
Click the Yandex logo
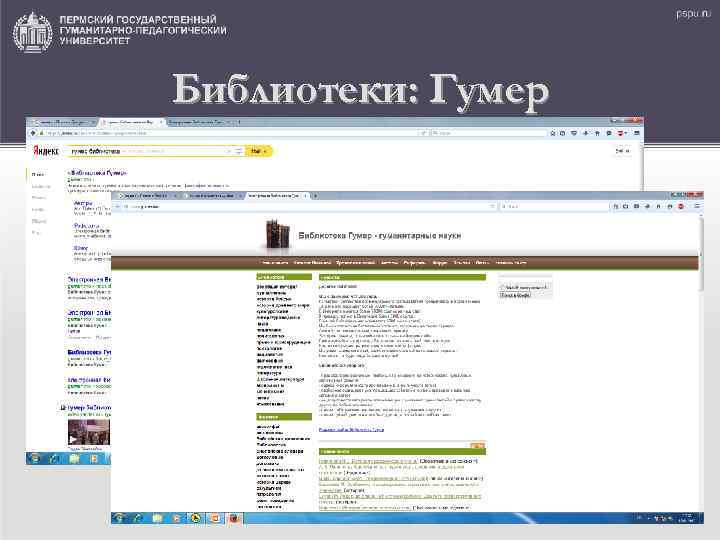point(45,151)
